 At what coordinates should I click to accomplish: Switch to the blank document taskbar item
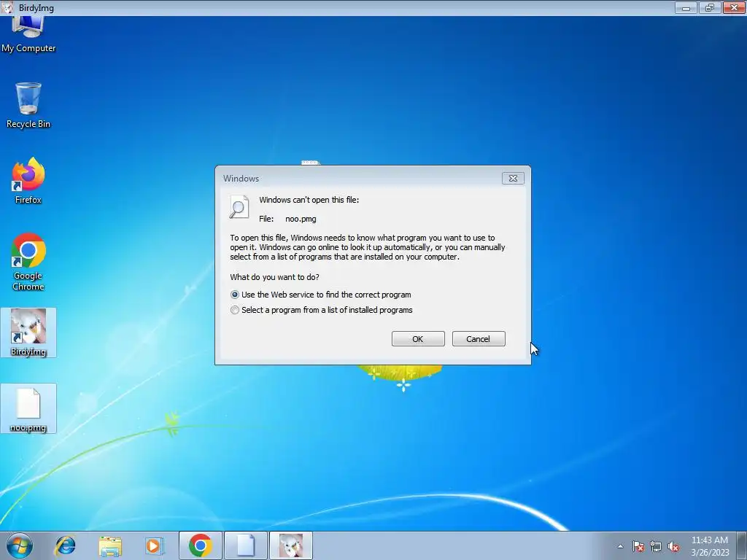tap(246, 545)
